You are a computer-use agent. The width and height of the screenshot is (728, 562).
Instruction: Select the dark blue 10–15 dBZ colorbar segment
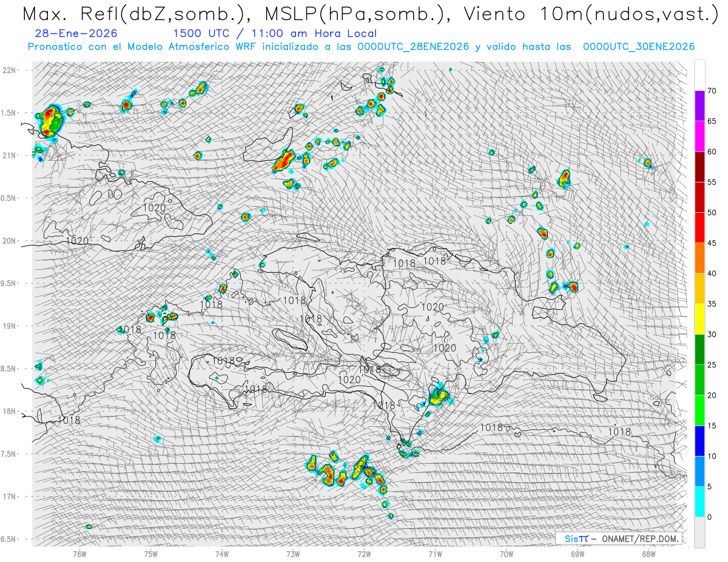pyautogui.click(x=699, y=441)
